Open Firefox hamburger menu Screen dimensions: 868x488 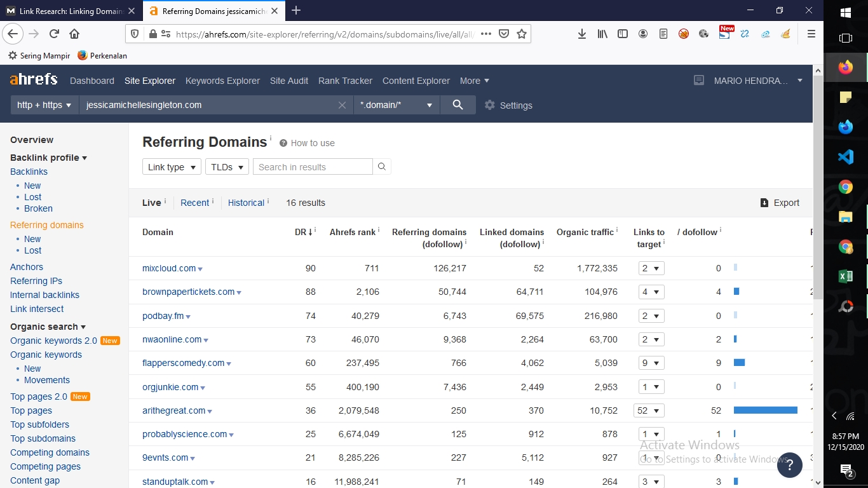[x=811, y=34]
